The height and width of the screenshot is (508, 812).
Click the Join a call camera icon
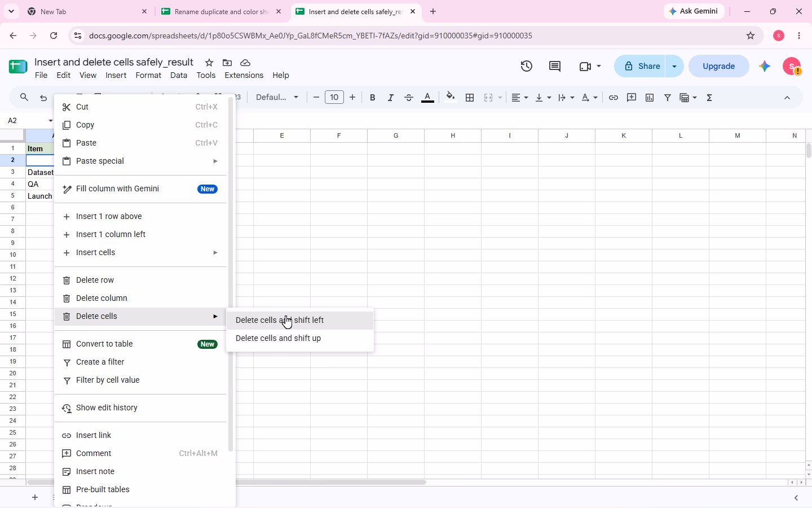585,66
